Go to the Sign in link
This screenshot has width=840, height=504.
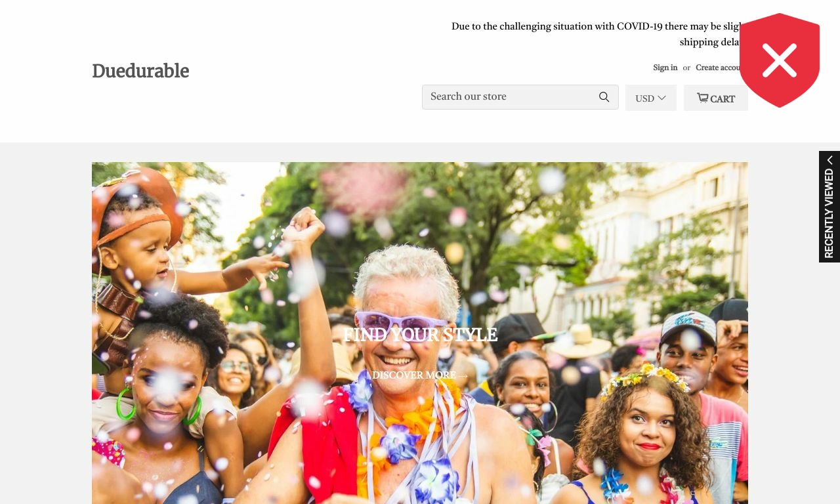click(x=665, y=68)
